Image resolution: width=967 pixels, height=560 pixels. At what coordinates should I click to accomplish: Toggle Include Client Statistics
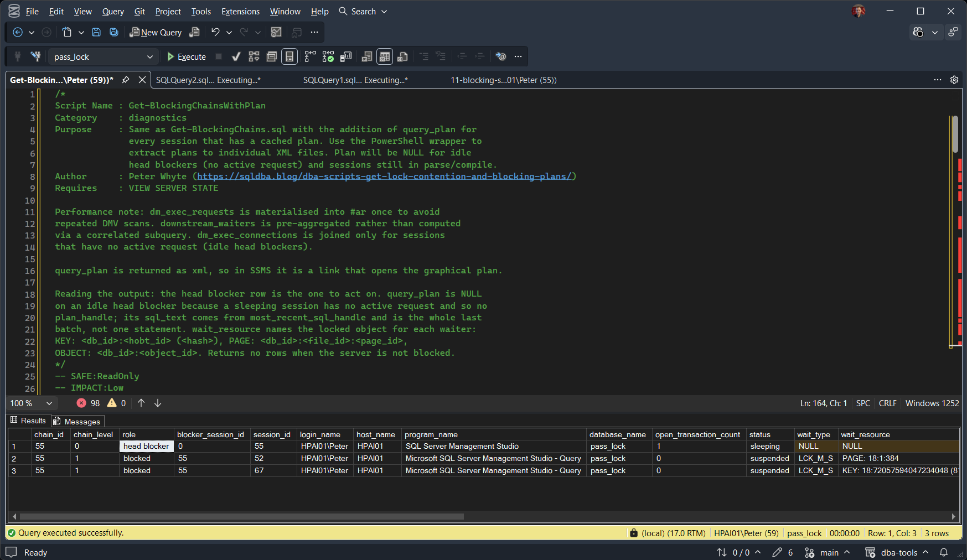346,56
